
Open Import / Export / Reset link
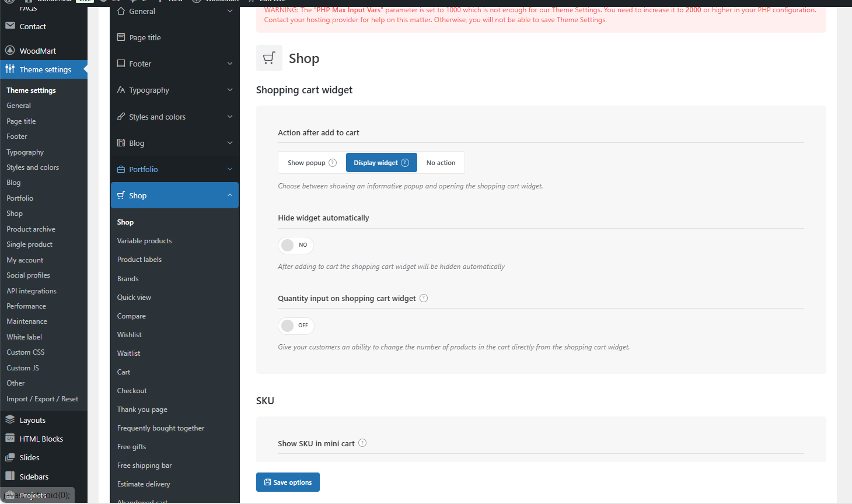(x=42, y=399)
